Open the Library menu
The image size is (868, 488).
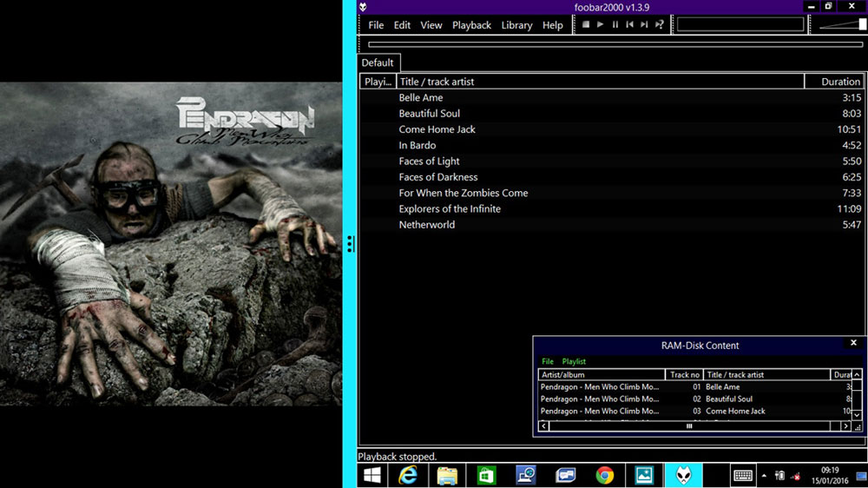(x=516, y=25)
